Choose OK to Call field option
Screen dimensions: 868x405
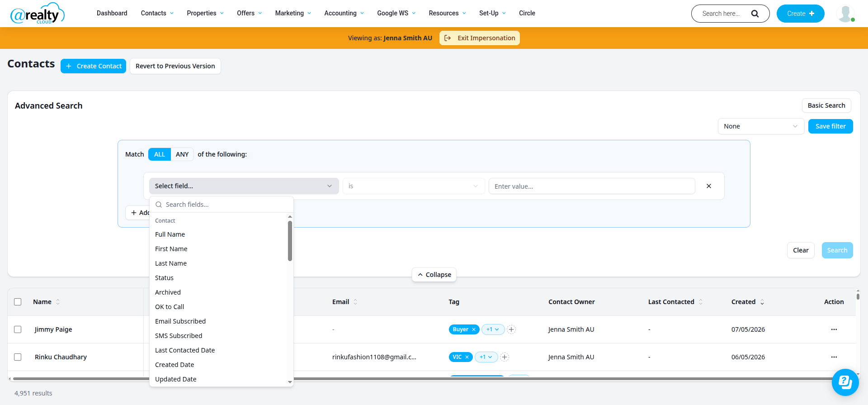(x=219, y=307)
